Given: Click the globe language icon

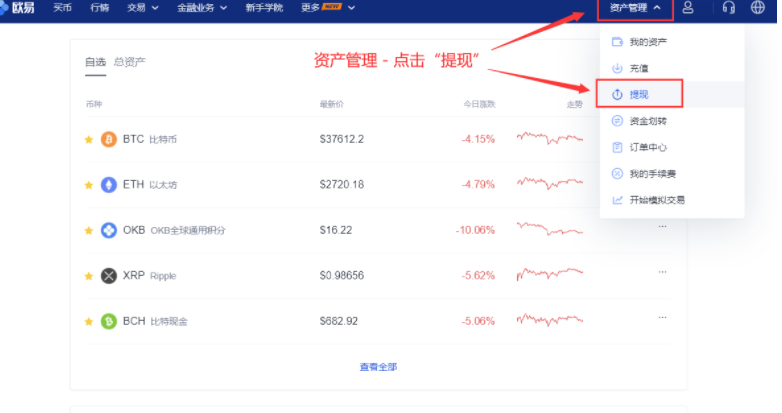Looking at the screenshot, I should 758,8.
